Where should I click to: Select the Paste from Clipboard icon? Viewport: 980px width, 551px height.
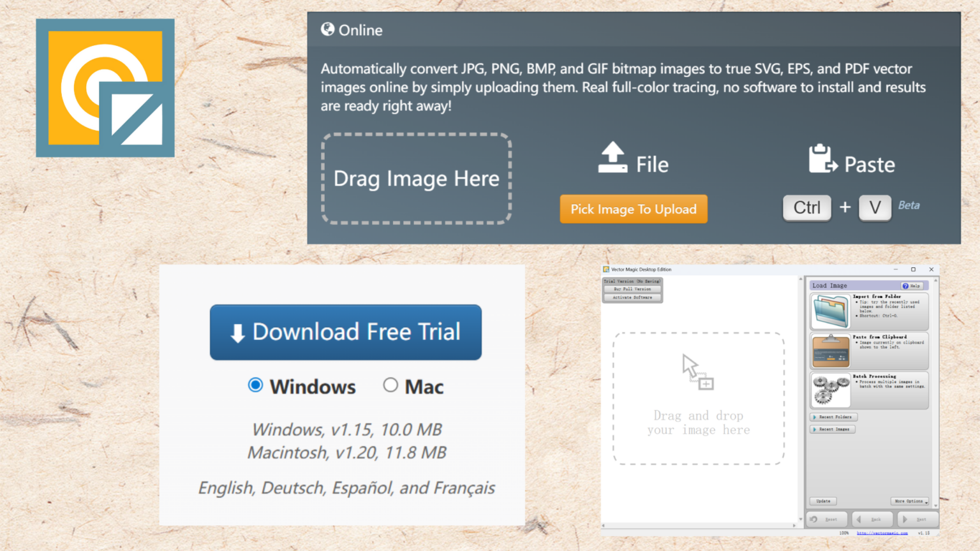pos(830,350)
